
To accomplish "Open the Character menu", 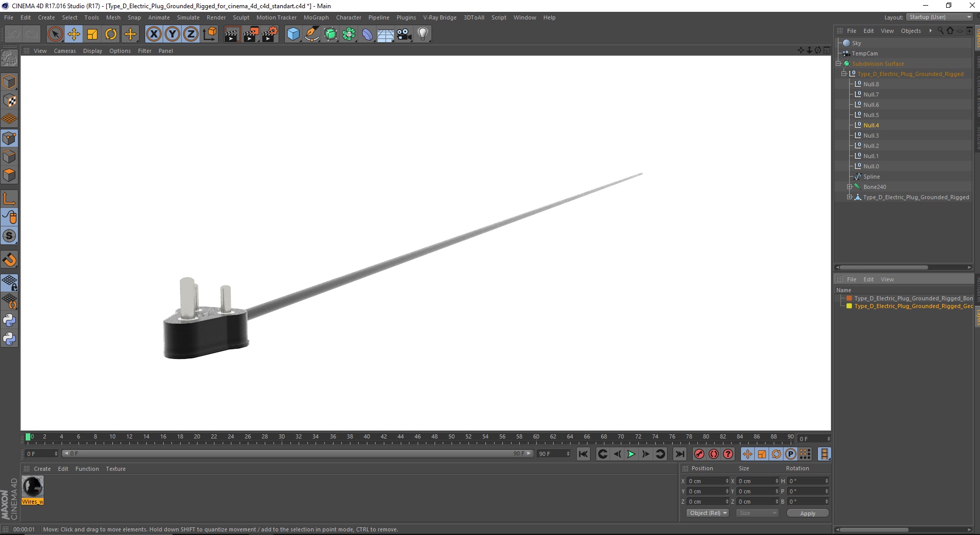I will (x=348, y=17).
